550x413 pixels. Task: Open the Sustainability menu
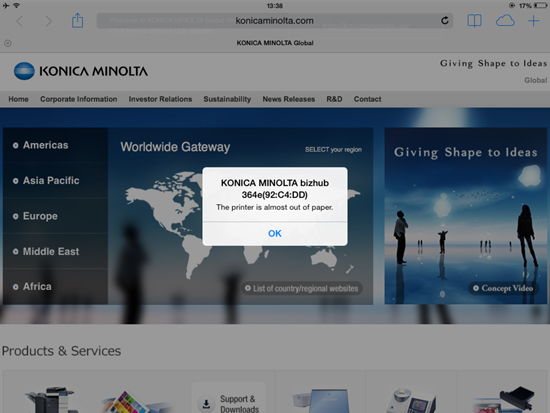coord(227,99)
